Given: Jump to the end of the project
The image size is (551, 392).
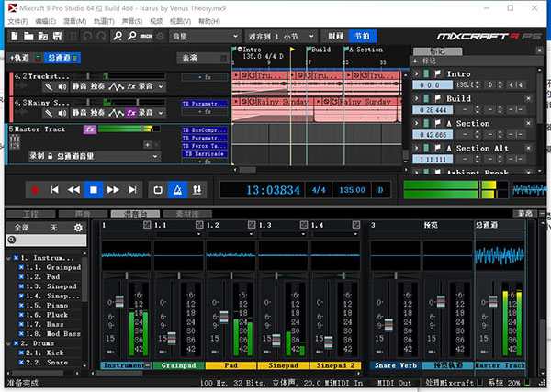Looking at the screenshot, I should coord(132,190).
